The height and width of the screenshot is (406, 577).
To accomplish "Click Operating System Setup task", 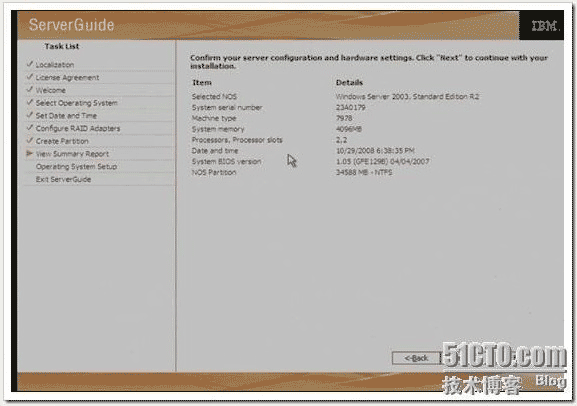I will 76,166.
